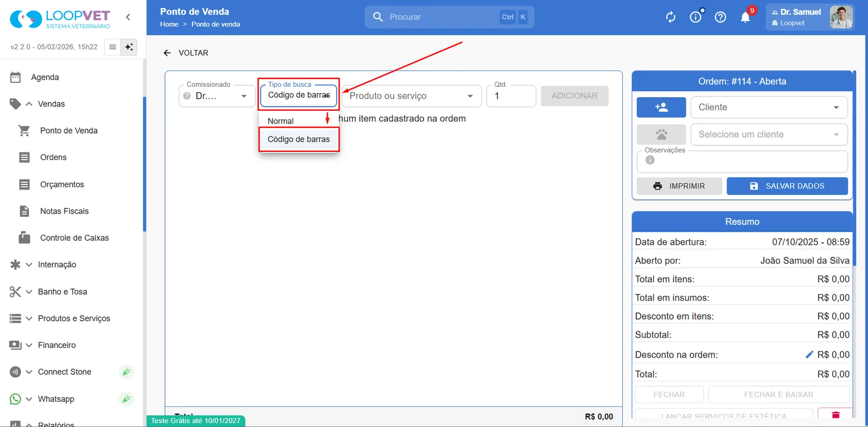The width and height of the screenshot is (868, 427).
Task: Select Código de barras option in list
Action: [298, 139]
